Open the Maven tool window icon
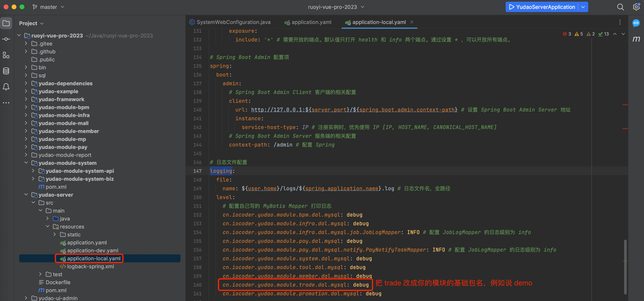The image size is (644, 301). pyautogui.click(x=636, y=39)
